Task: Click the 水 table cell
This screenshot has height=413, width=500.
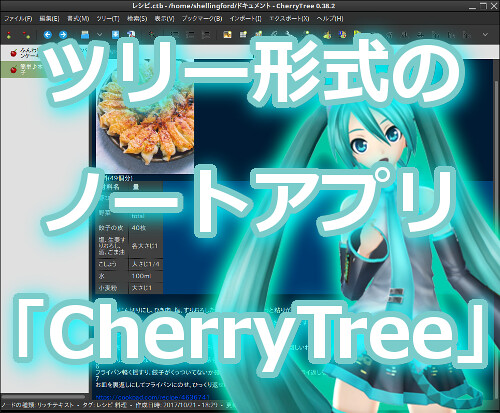Action: [111, 276]
